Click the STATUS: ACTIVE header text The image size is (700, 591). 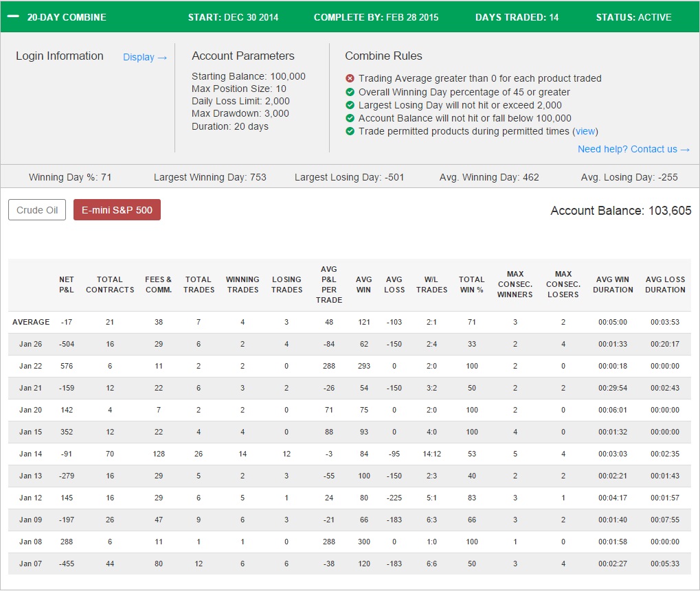[633, 17]
